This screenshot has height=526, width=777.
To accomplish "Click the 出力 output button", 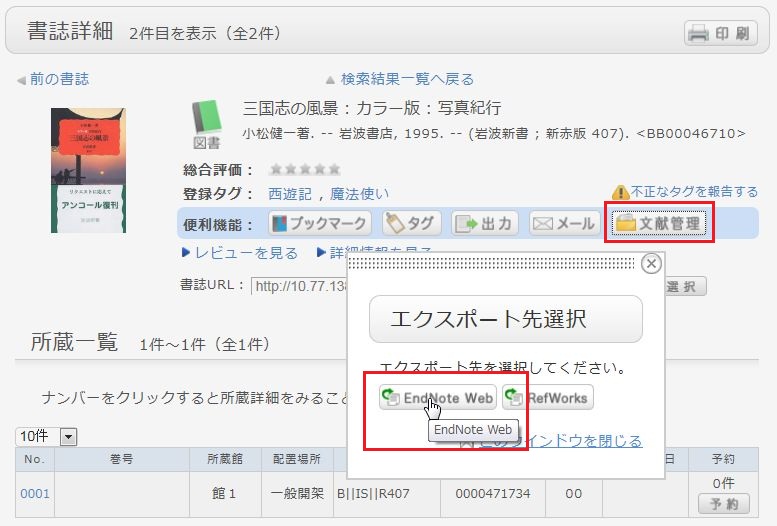I will pyautogui.click(x=485, y=224).
